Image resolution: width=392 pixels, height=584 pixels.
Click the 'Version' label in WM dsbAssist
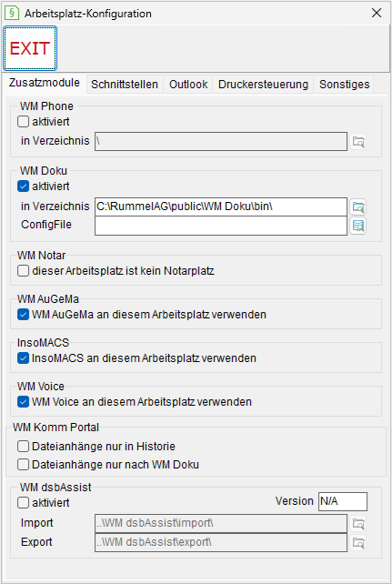(294, 501)
